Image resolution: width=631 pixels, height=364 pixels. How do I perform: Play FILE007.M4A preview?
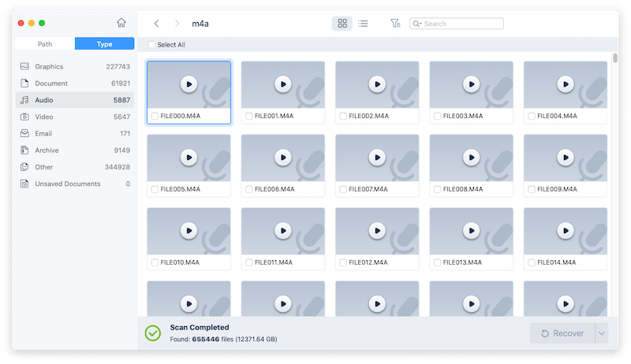pos(377,158)
